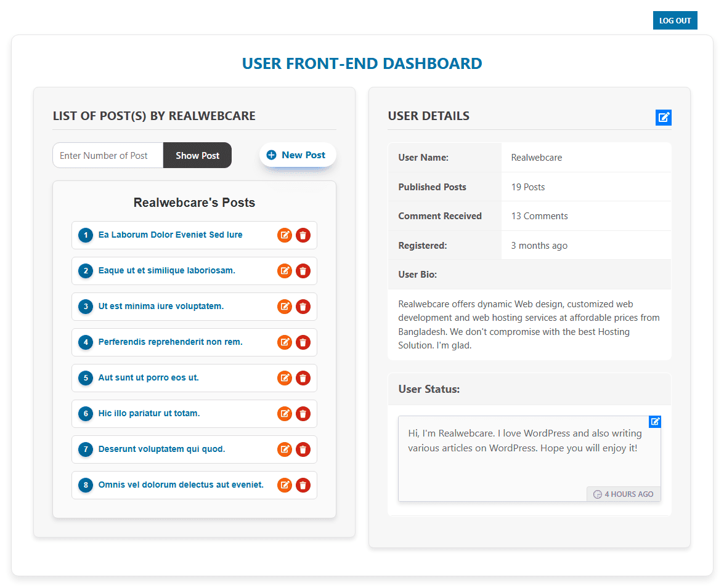Edit post 'Deserunt voluptatem qui quod'
724x588 pixels.
[x=284, y=449]
